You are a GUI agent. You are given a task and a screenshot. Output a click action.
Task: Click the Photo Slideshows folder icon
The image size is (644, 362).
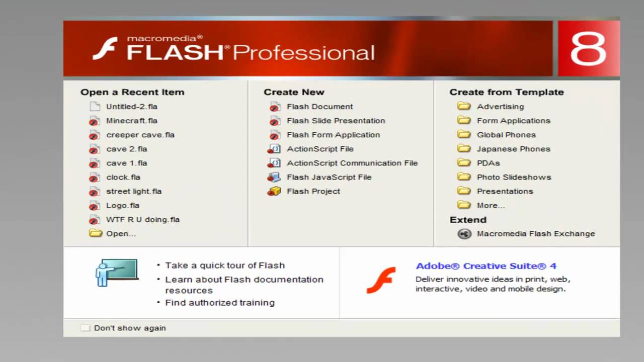464,176
